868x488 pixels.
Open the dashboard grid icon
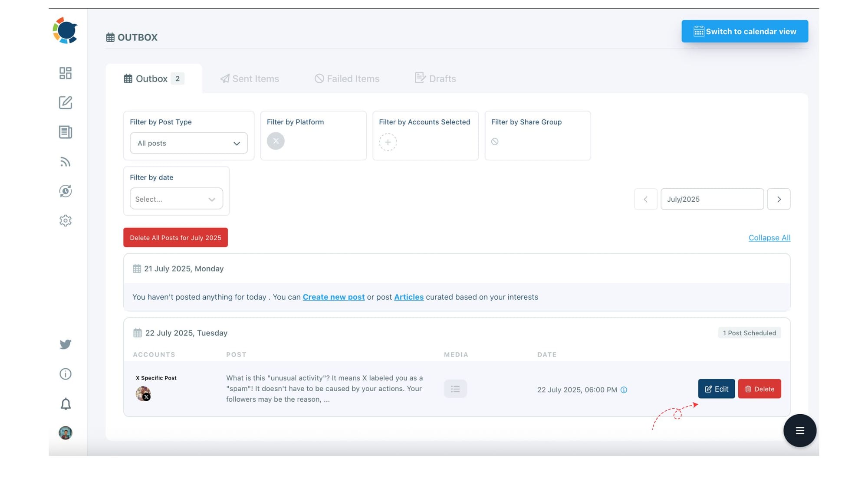[65, 74]
